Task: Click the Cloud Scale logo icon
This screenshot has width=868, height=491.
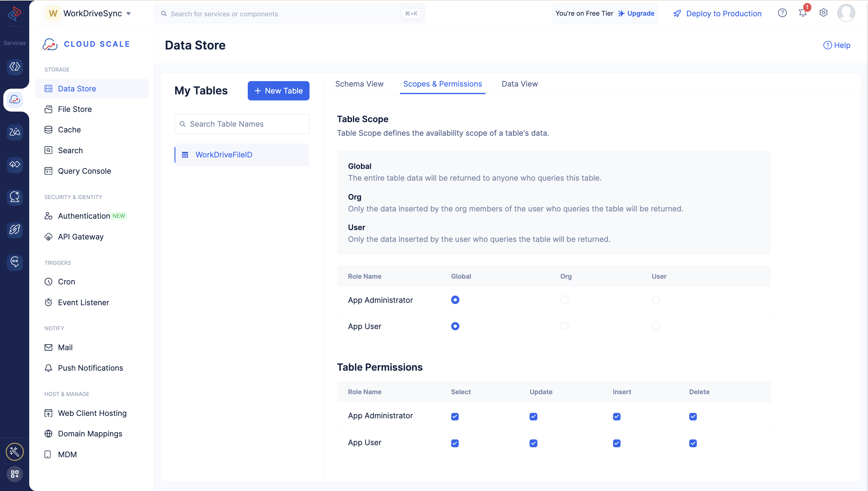Action: [x=50, y=44]
